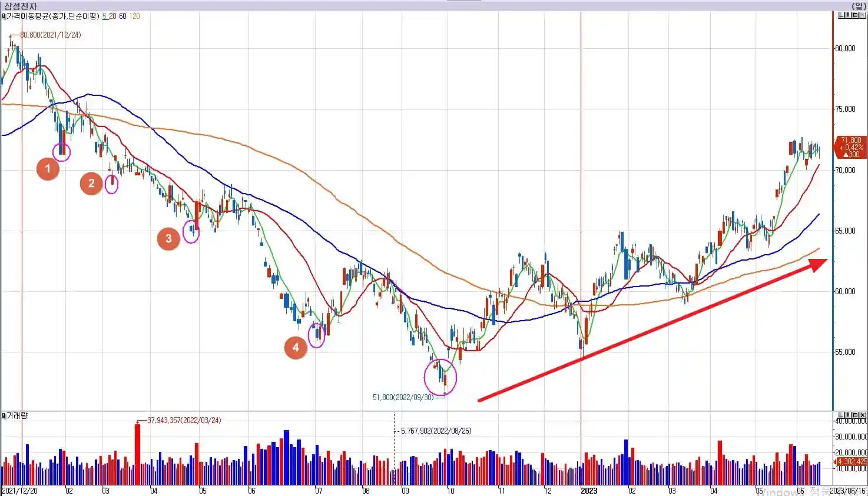Click the 51,800(2022/09/30) low price annotation
The width and height of the screenshot is (868, 496).
403,397
